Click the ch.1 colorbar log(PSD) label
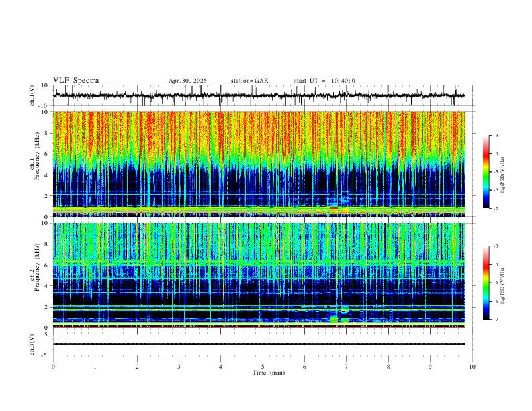The width and height of the screenshot is (532, 411). [502, 175]
